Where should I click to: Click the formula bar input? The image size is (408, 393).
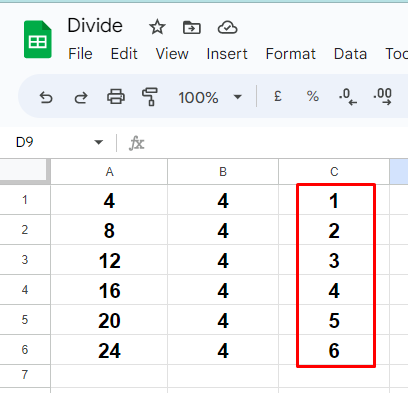point(277,143)
